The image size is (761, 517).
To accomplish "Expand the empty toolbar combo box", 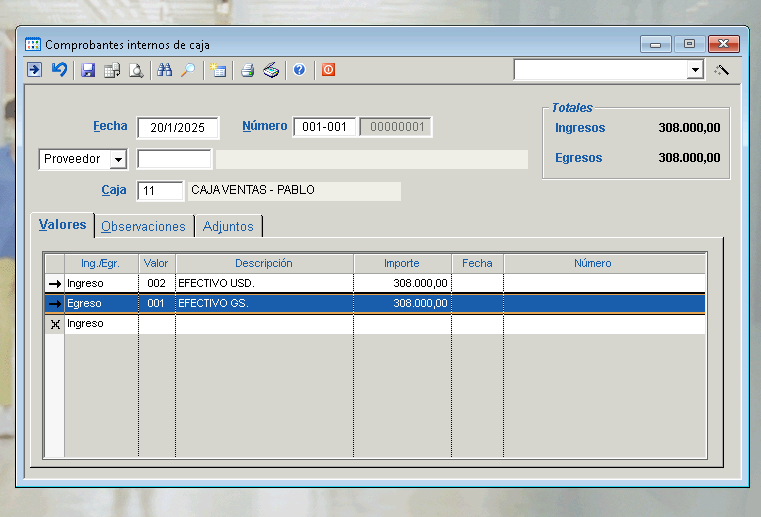I will click(x=695, y=70).
